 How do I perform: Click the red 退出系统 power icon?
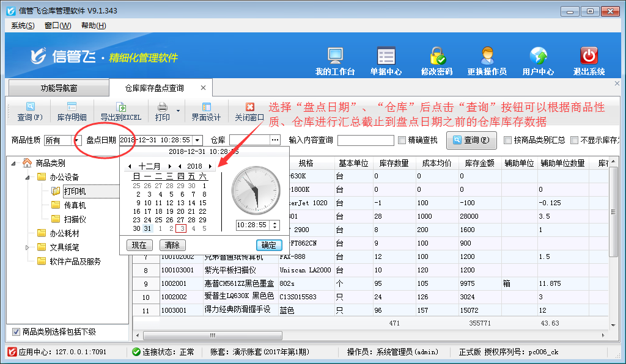click(x=589, y=57)
